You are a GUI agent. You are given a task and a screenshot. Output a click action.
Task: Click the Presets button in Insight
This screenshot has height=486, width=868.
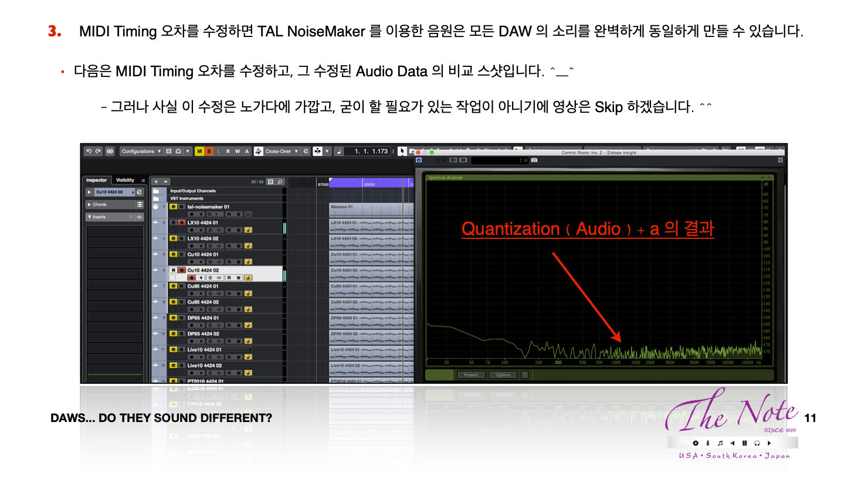pyautogui.click(x=471, y=374)
